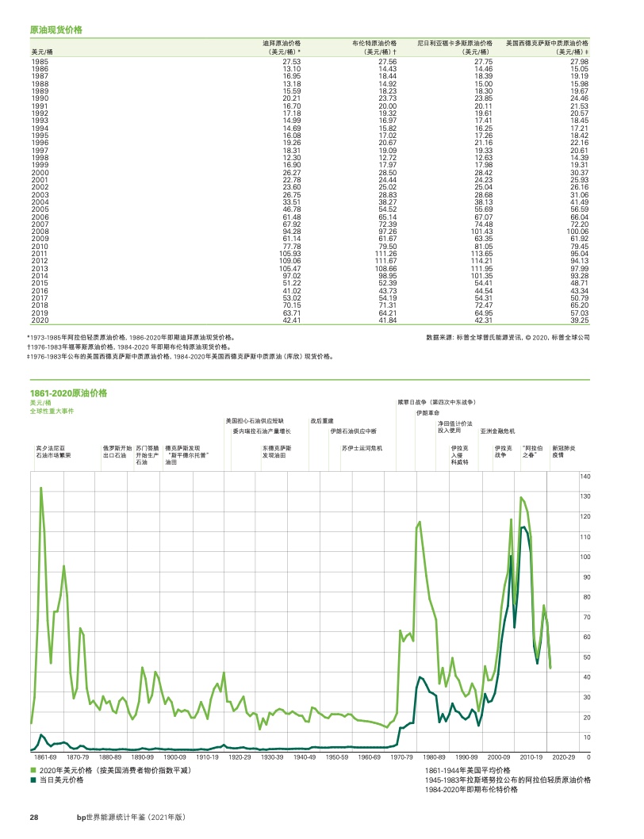Screen dimensions: 644x839
Task: Click the light green 2020年美元价格 legend square
Action: (33, 770)
